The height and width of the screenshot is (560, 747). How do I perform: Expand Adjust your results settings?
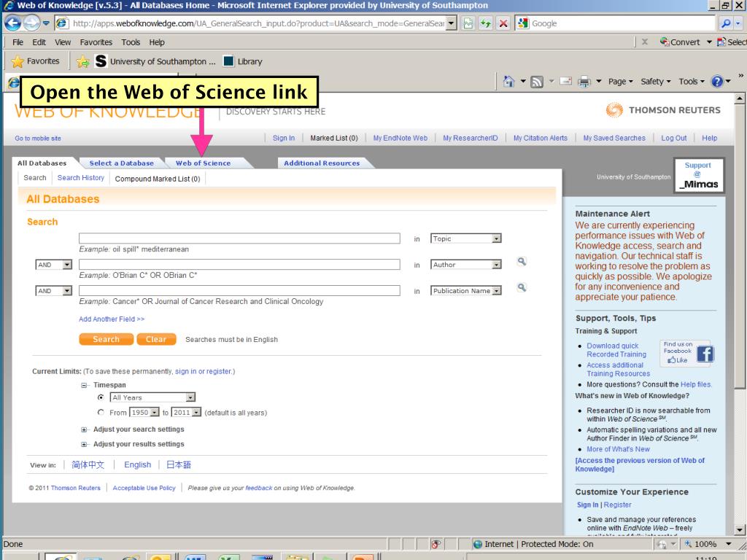pyautogui.click(x=84, y=444)
